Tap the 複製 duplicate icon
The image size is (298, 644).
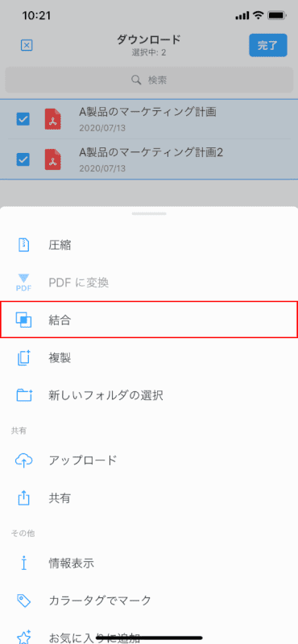[x=24, y=357]
